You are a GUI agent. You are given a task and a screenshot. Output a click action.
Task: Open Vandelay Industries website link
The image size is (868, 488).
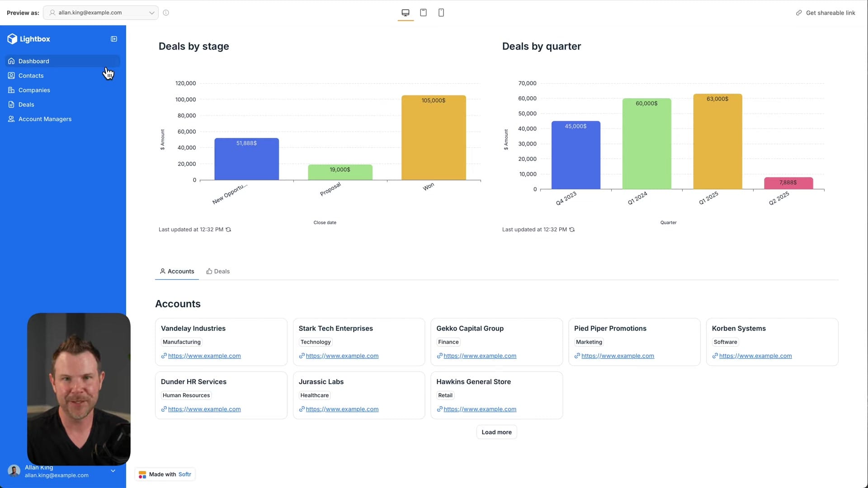click(x=204, y=356)
